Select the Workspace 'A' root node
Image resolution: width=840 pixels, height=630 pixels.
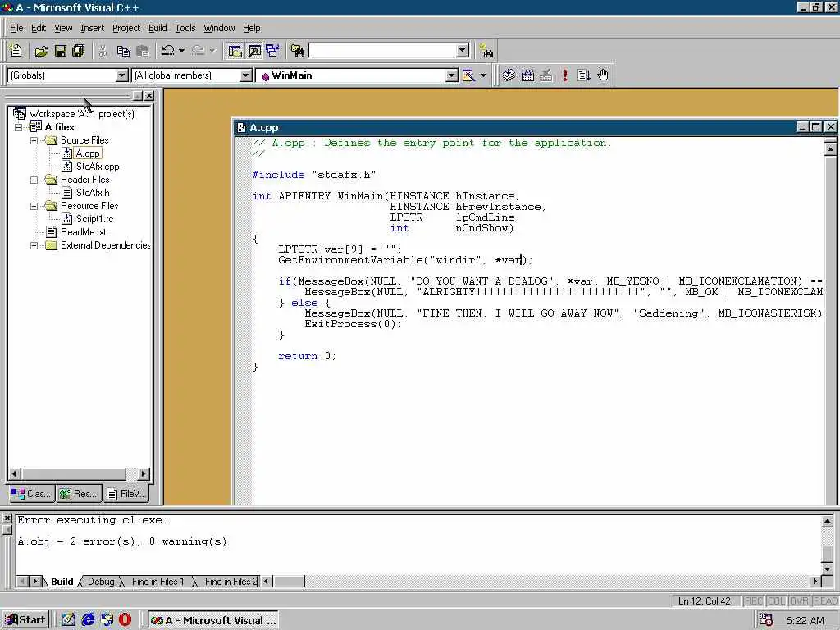pos(81,113)
